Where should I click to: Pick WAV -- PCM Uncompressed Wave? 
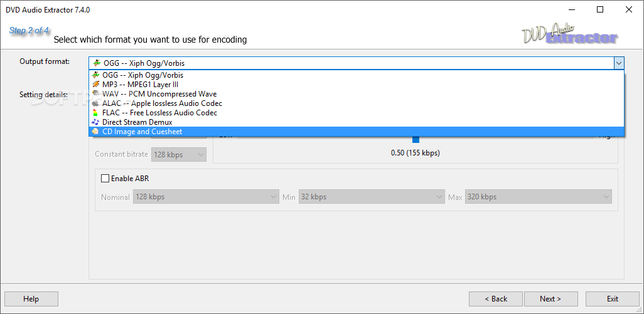357,94
